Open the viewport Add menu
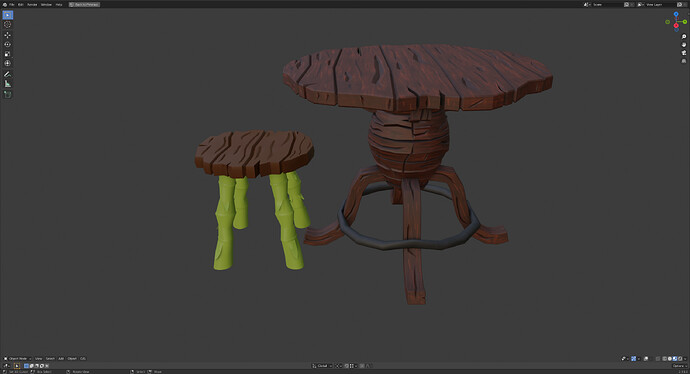Viewport: 690px width, 374px height. [x=61, y=359]
